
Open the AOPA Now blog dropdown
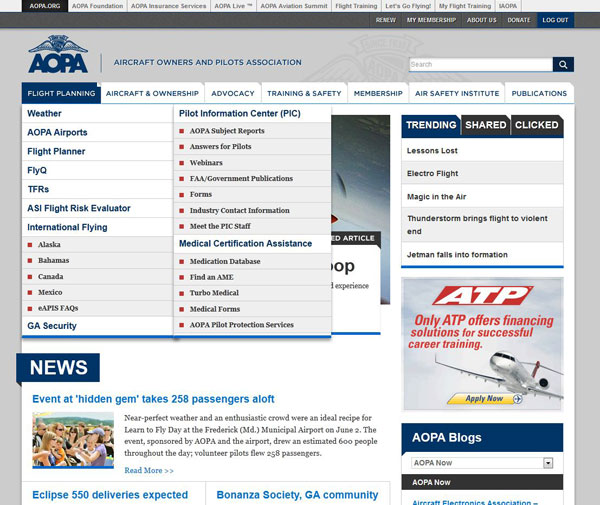pos(547,463)
